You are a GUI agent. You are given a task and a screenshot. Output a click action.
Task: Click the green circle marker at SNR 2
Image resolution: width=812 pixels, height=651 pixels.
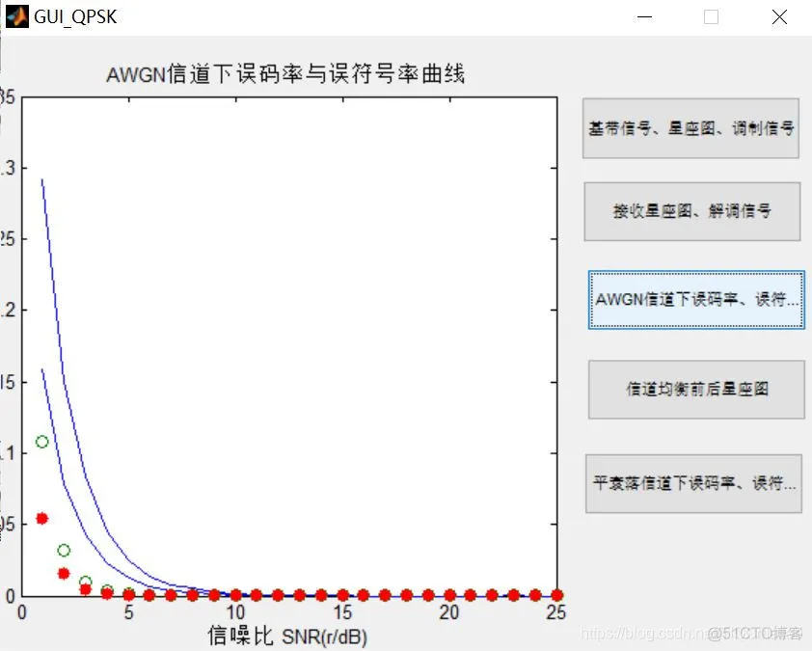click(64, 550)
